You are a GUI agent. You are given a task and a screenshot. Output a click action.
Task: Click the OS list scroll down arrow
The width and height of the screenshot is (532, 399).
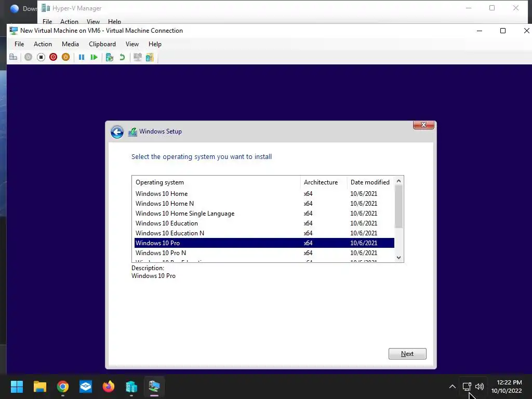(398, 258)
